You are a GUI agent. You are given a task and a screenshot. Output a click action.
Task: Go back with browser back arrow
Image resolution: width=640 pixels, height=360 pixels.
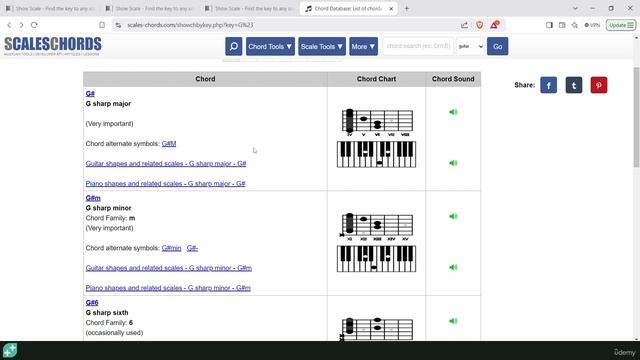tap(9, 25)
